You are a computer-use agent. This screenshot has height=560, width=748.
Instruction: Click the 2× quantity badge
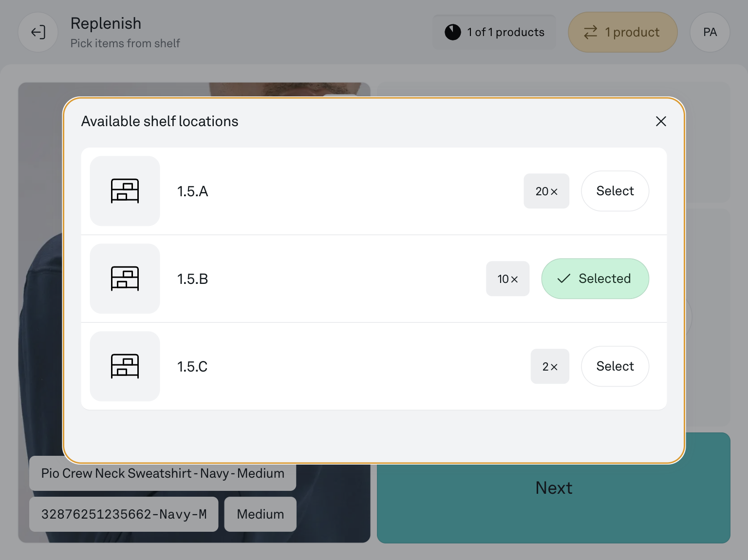point(550,367)
